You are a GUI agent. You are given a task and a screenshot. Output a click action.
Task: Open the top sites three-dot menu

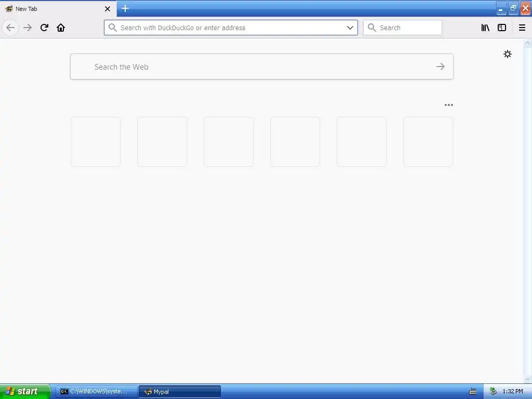[449, 105]
